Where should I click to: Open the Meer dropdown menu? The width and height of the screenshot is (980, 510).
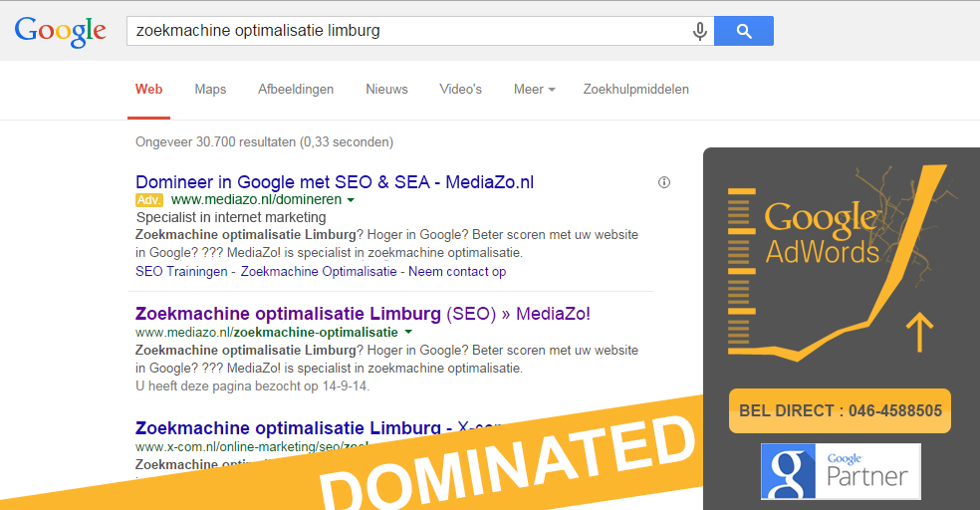[x=534, y=90]
